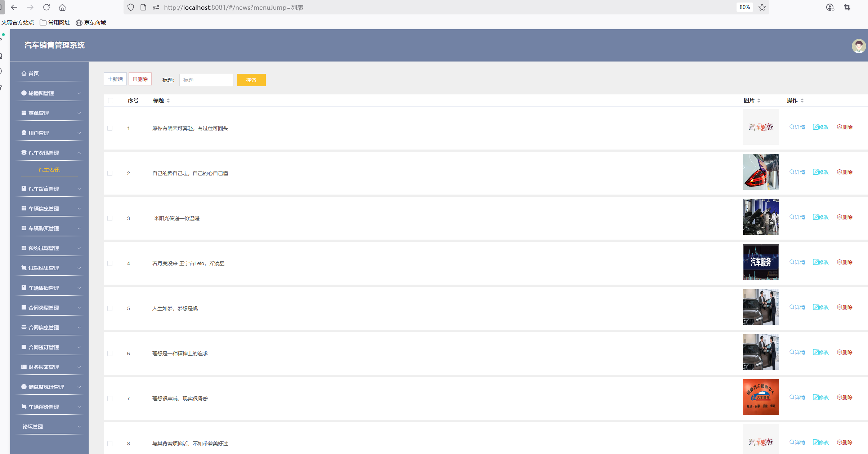868x454 pixels.
Task: Select the checkbox for row 7
Action: (x=110, y=399)
